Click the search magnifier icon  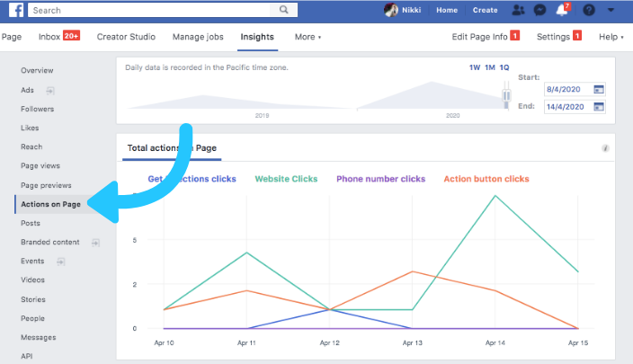tap(284, 10)
